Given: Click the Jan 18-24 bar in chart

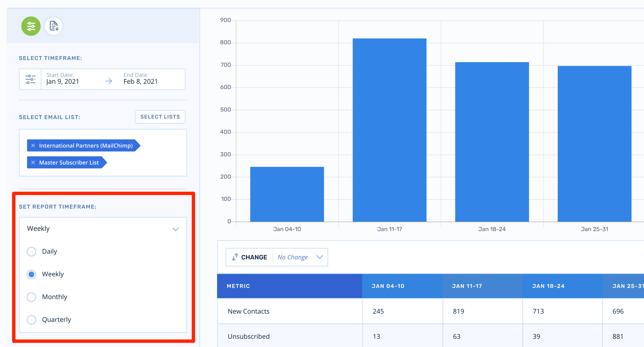Looking at the screenshot, I should pyautogui.click(x=492, y=142).
